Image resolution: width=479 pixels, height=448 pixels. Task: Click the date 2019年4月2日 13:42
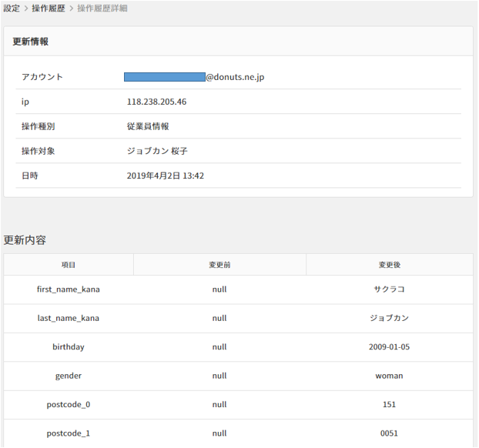click(x=165, y=176)
